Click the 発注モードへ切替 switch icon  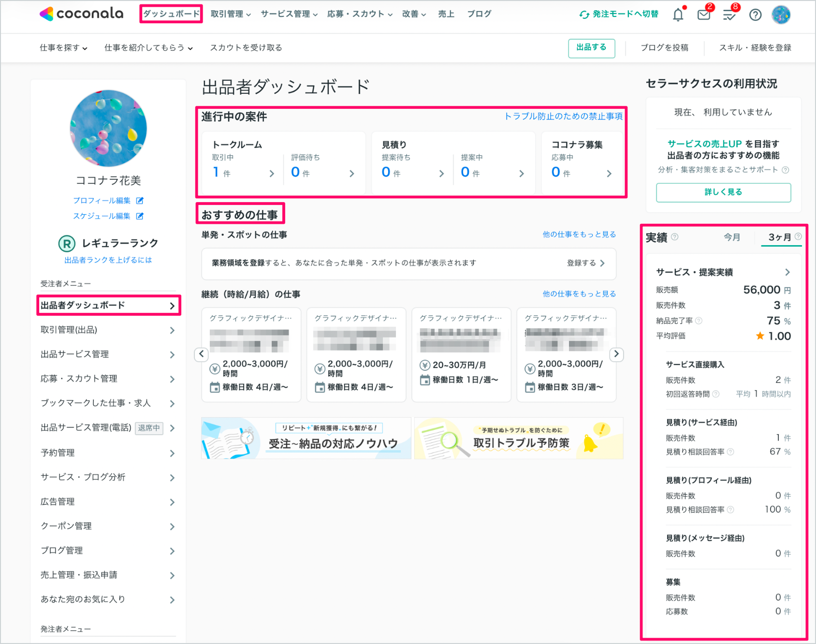pos(584,15)
